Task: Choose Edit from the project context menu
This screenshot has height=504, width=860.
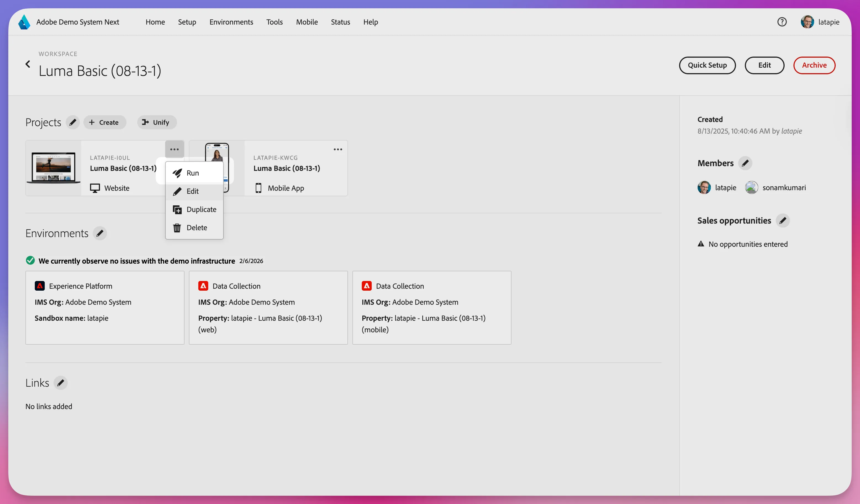Action: 194,191
